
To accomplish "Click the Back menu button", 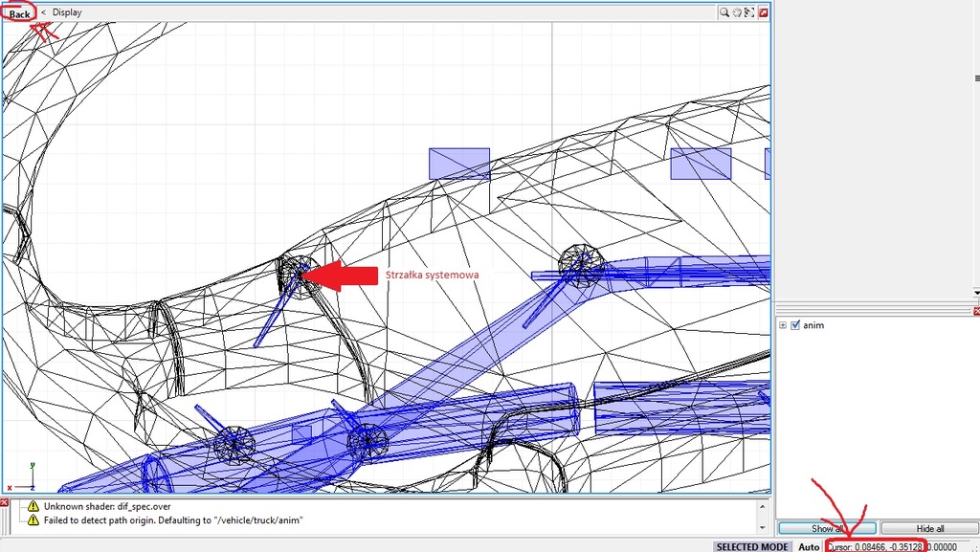I will point(19,13).
